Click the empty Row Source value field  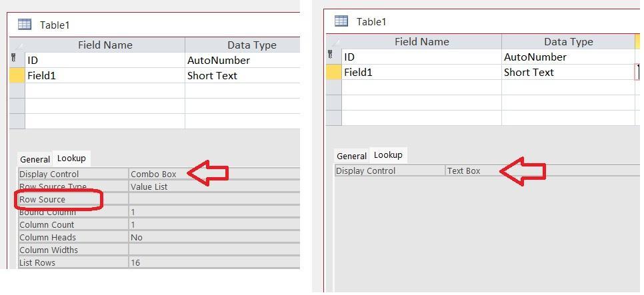[x=213, y=199]
